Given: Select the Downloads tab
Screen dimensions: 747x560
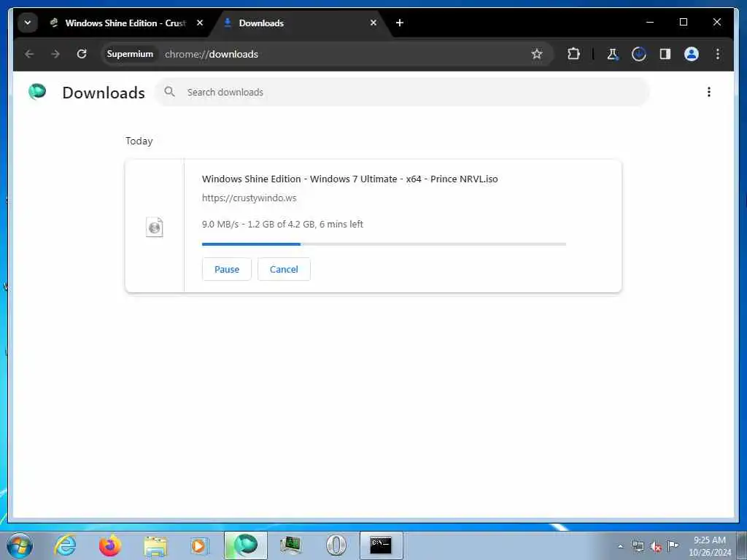Looking at the screenshot, I should click(x=301, y=23).
